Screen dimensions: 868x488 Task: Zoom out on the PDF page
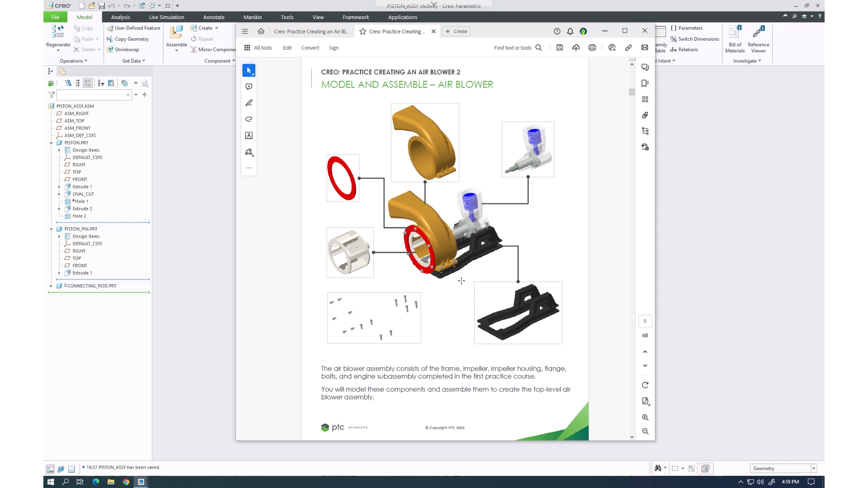(645, 432)
